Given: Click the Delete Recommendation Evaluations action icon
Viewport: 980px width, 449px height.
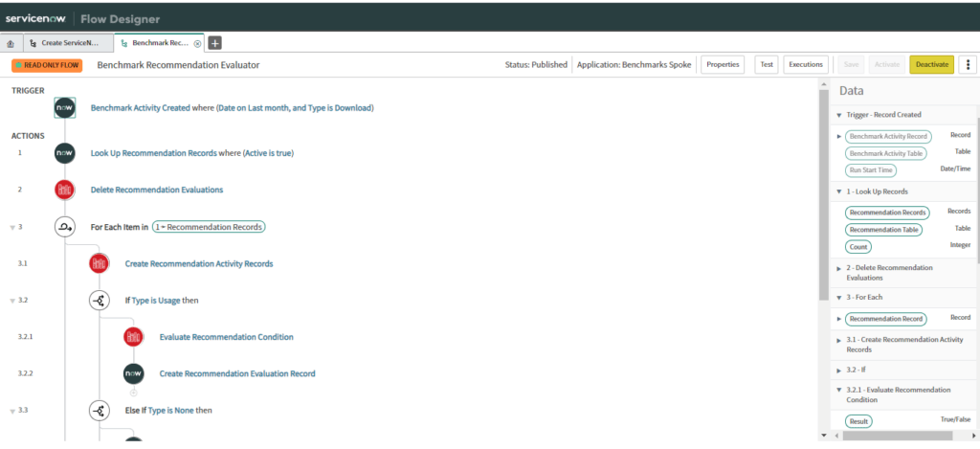Looking at the screenshot, I should click(65, 190).
